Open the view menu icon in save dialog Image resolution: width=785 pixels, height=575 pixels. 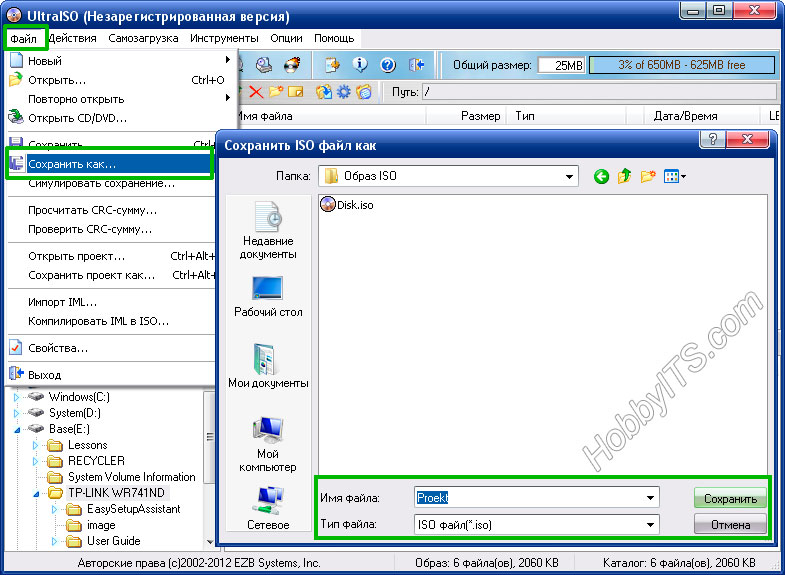pos(674,176)
